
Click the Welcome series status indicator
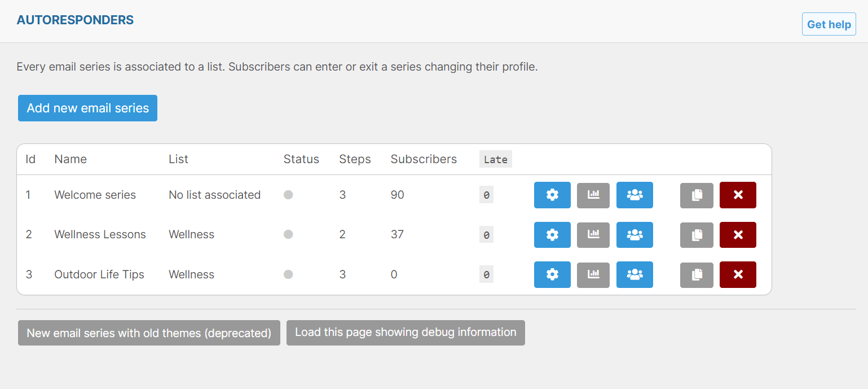(x=288, y=195)
